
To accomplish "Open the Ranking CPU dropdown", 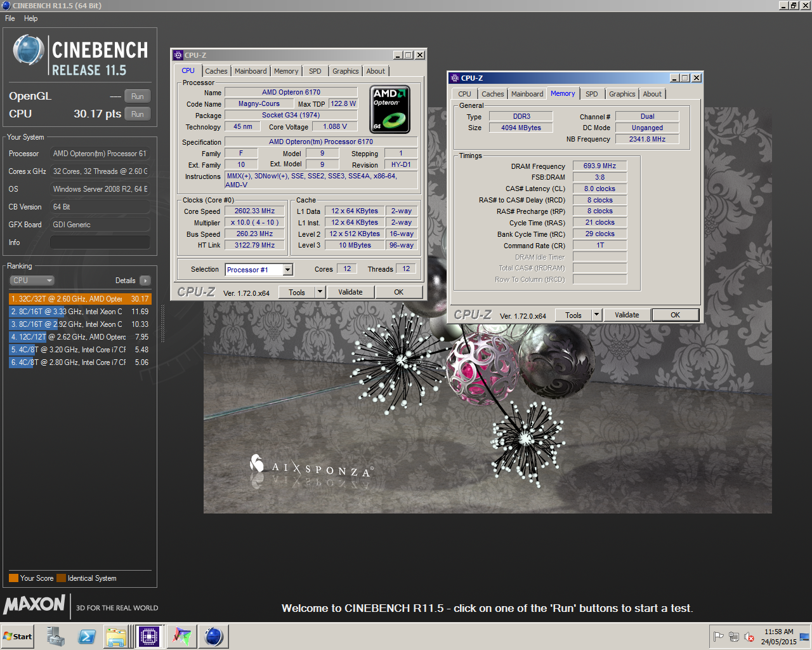I will pos(32,281).
